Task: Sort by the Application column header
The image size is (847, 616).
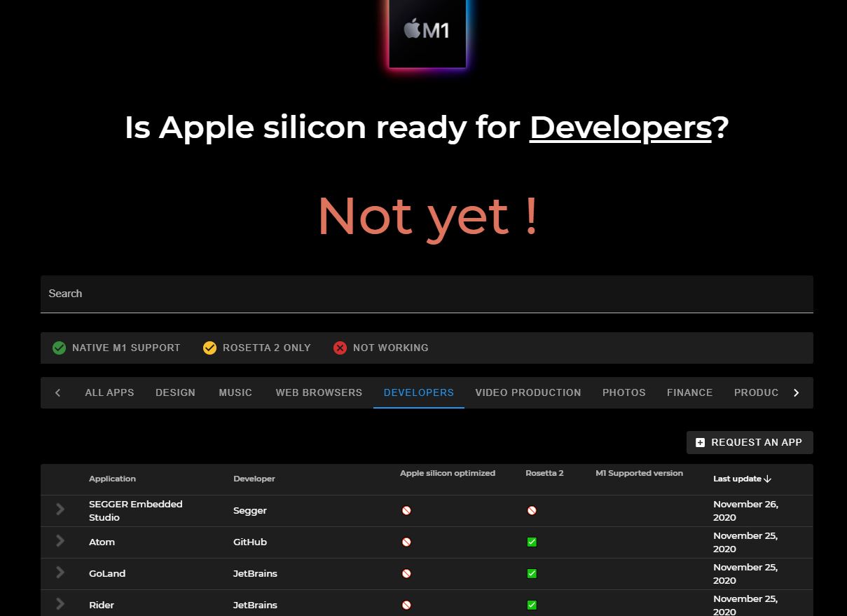Action: coord(112,479)
